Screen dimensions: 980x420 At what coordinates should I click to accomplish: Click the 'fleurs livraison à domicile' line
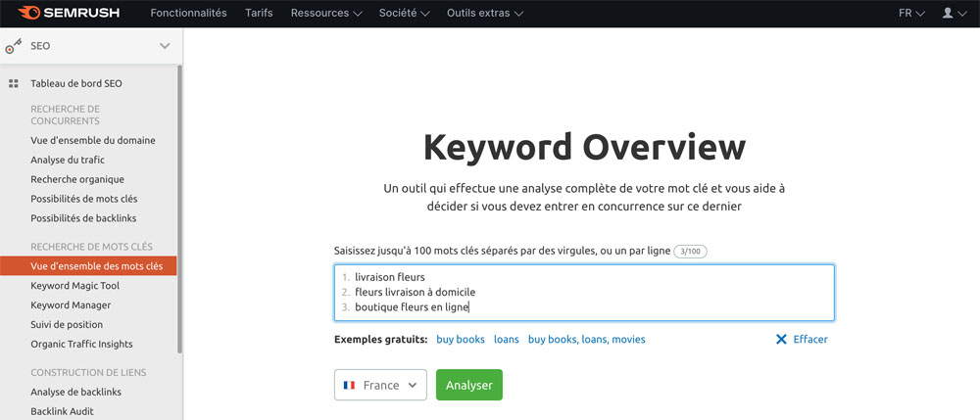click(x=415, y=292)
